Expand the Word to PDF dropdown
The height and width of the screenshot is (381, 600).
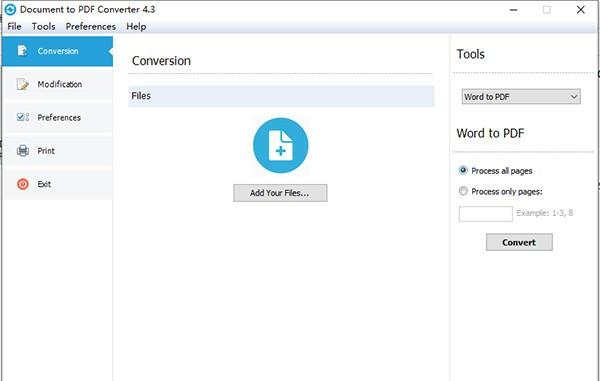pos(521,97)
